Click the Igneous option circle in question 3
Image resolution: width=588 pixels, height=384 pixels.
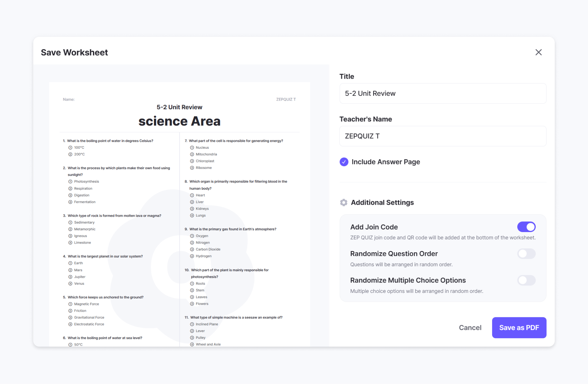(70, 236)
